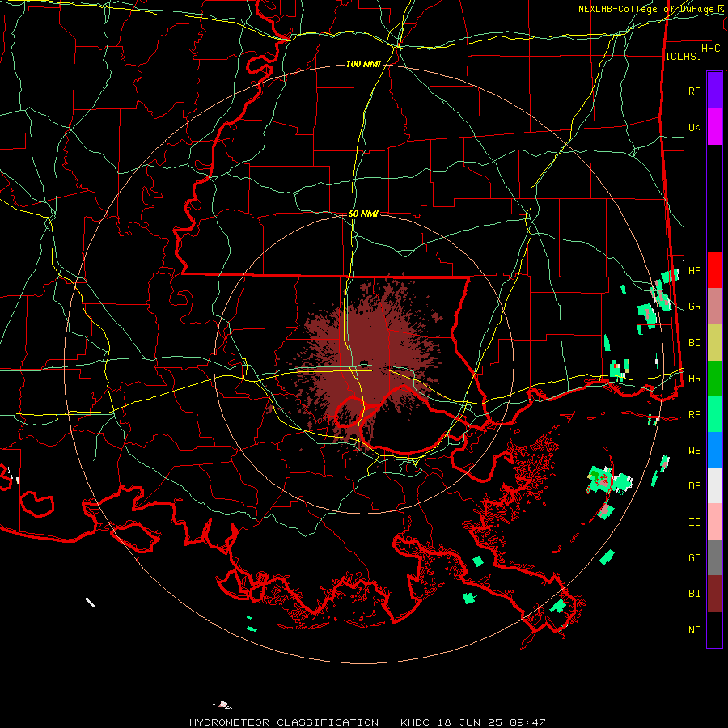This screenshot has height=728, width=728.
Task: Click the 'GC' legend label
Action: [694, 558]
